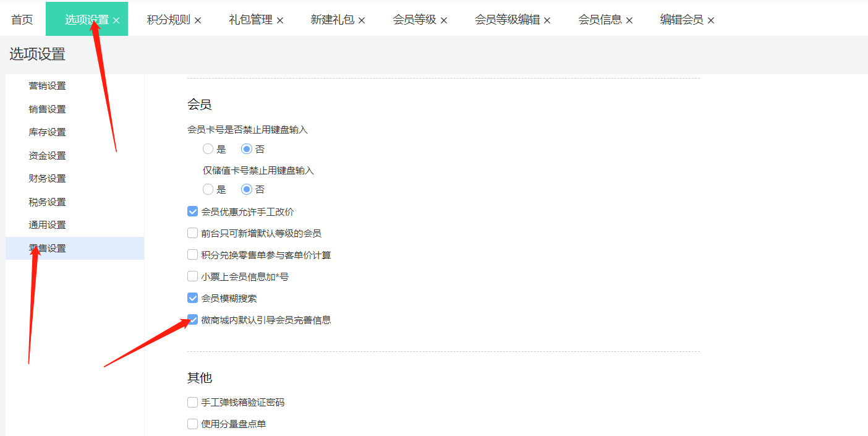
Task: Open the 通用设置 section
Action: click(48, 224)
